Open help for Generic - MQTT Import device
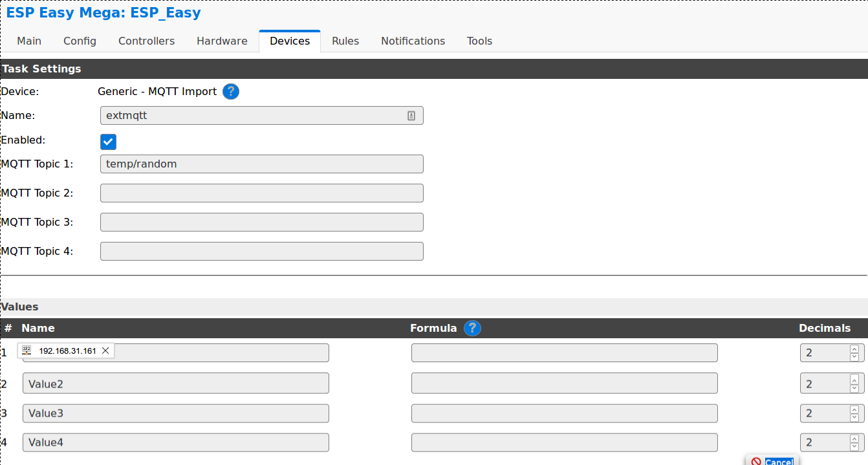 [231, 92]
